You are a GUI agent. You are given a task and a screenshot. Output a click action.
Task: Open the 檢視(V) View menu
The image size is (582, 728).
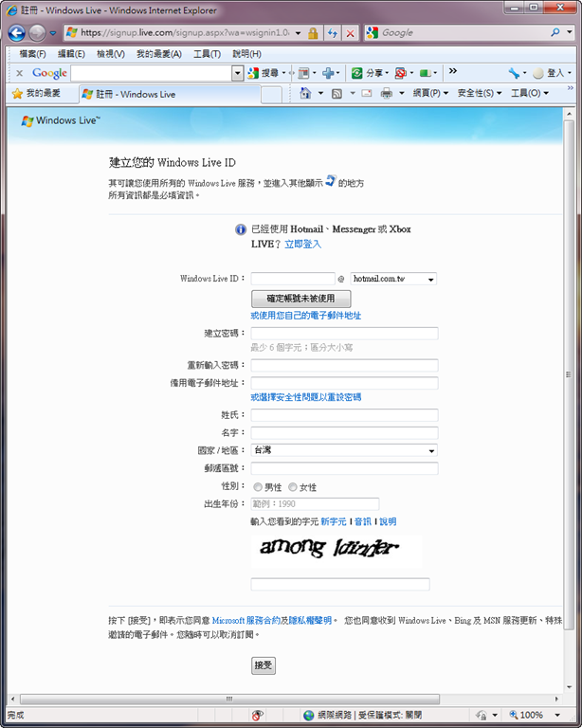tap(111, 54)
